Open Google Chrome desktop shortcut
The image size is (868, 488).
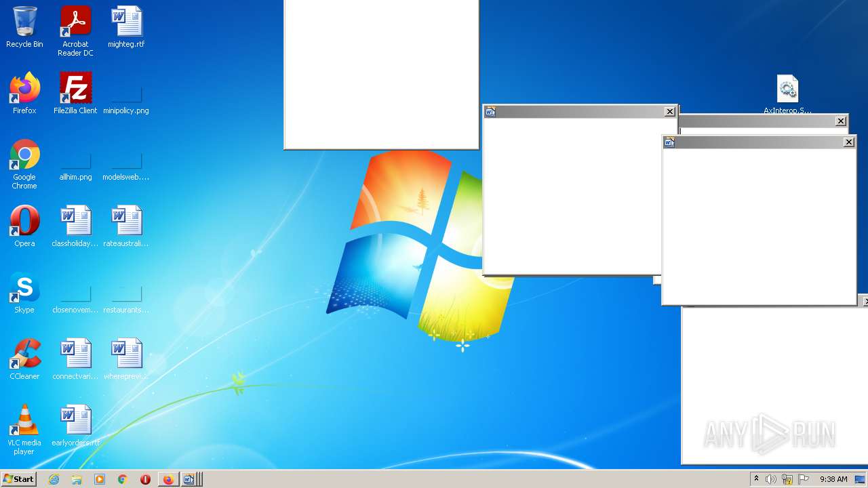(x=24, y=164)
